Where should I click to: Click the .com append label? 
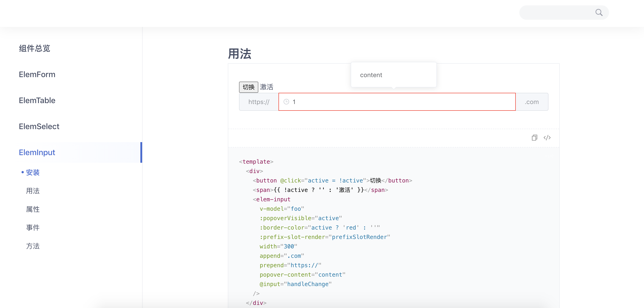(x=532, y=102)
